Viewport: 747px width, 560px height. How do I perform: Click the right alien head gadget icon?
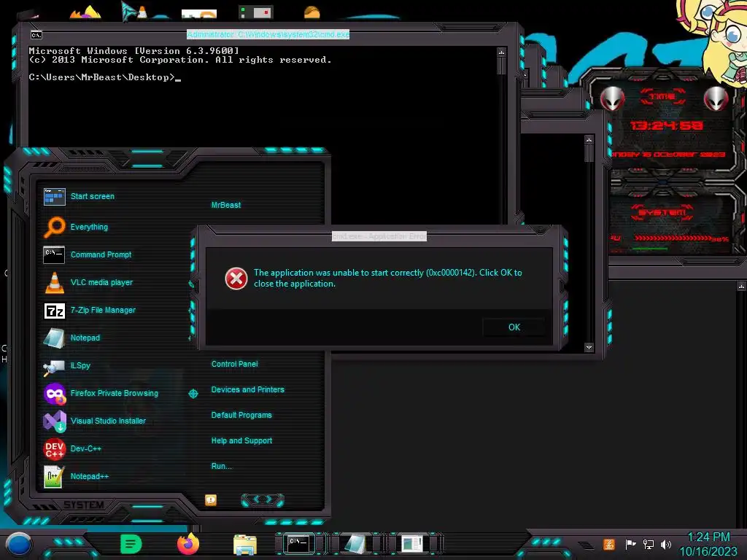[x=716, y=98]
